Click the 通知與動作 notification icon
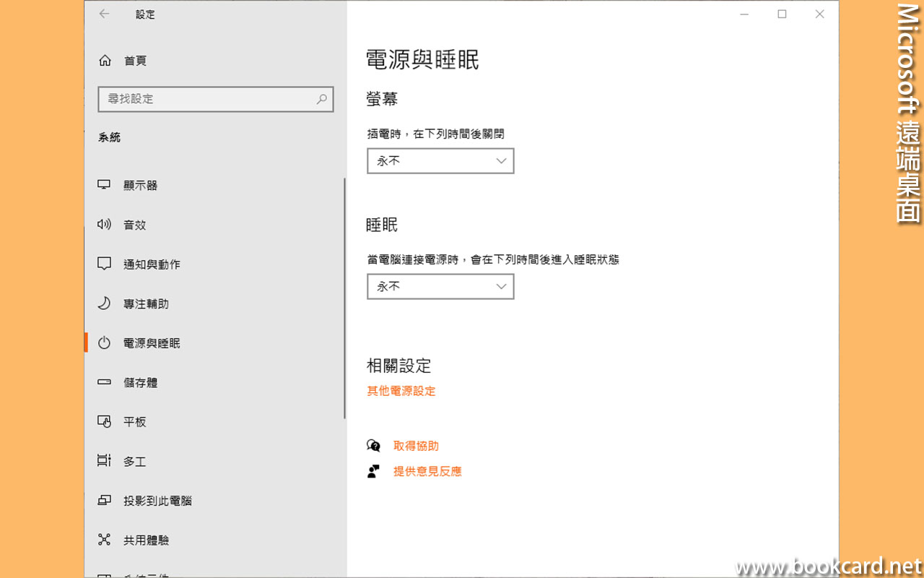 (104, 264)
